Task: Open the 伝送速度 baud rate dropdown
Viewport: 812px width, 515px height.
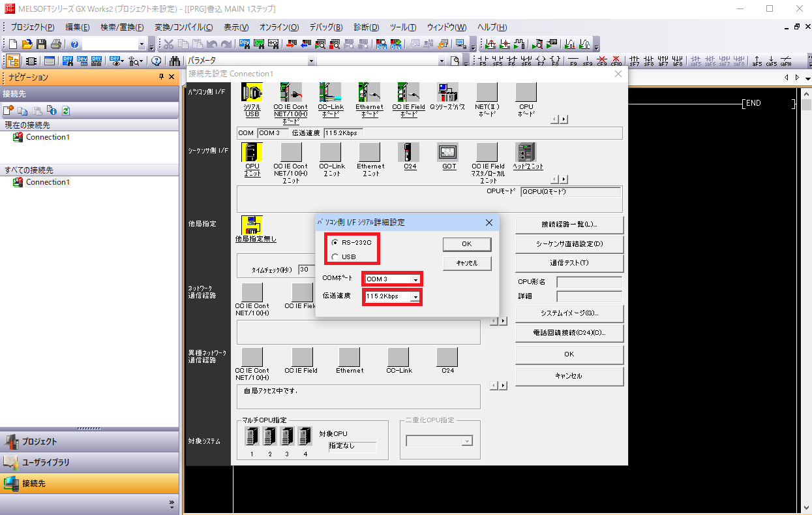Action: pyautogui.click(x=415, y=296)
